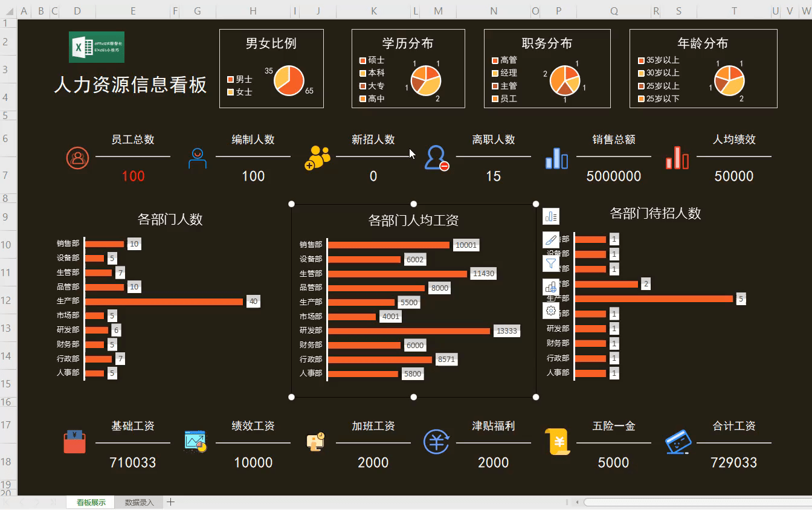This screenshot has width=812, height=510.
Task: Open the gear settings button beside chart
Action: [551, 311]
